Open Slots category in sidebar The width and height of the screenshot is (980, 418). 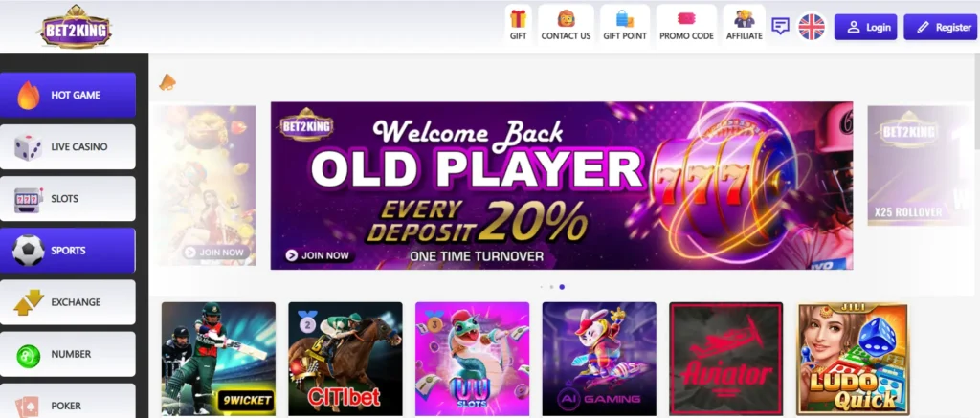pyautogui.click(x=68, y=199)
